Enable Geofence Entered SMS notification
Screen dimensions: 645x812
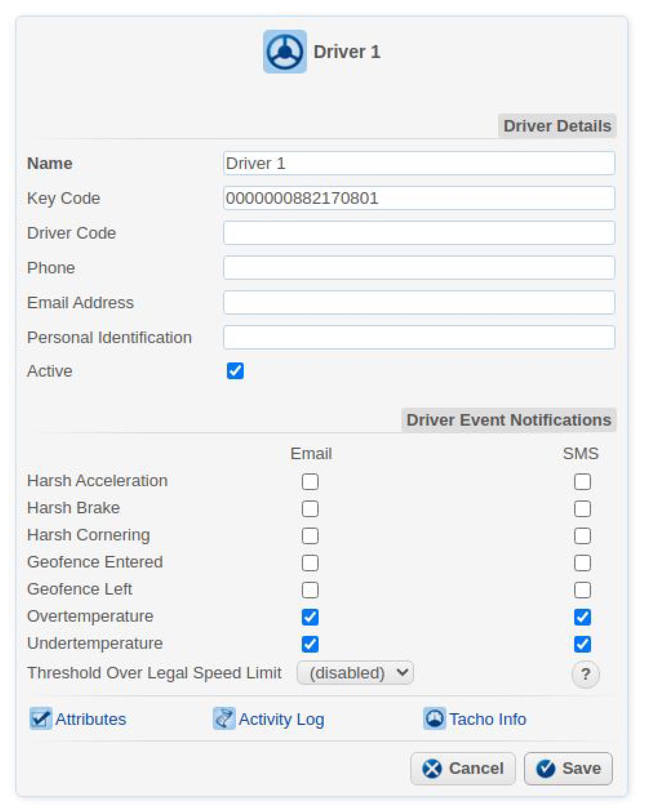click(582, 563)
